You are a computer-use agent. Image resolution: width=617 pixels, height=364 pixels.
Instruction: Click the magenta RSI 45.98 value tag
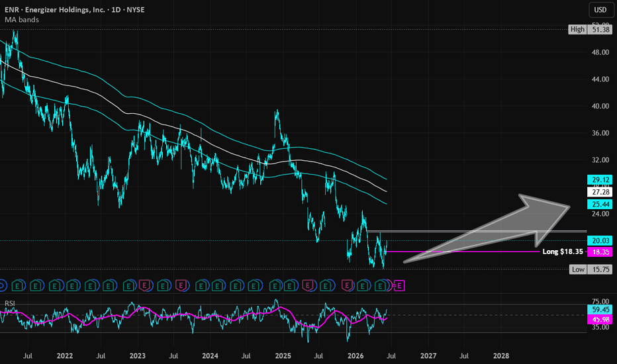(x=600, y=320)
